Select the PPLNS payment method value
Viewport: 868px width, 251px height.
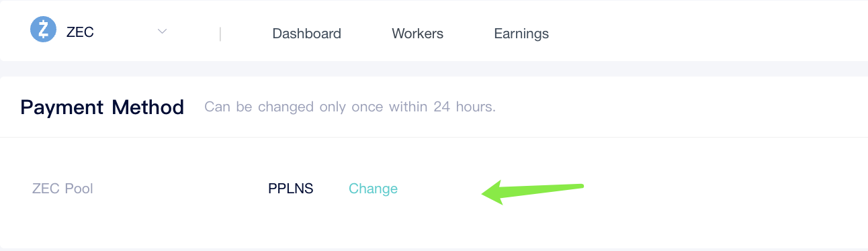[290, 189]
